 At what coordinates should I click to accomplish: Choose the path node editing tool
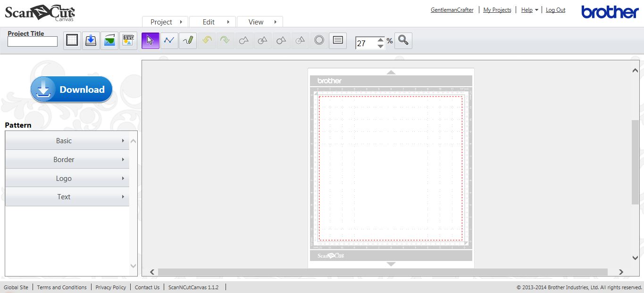coord(169,41)
